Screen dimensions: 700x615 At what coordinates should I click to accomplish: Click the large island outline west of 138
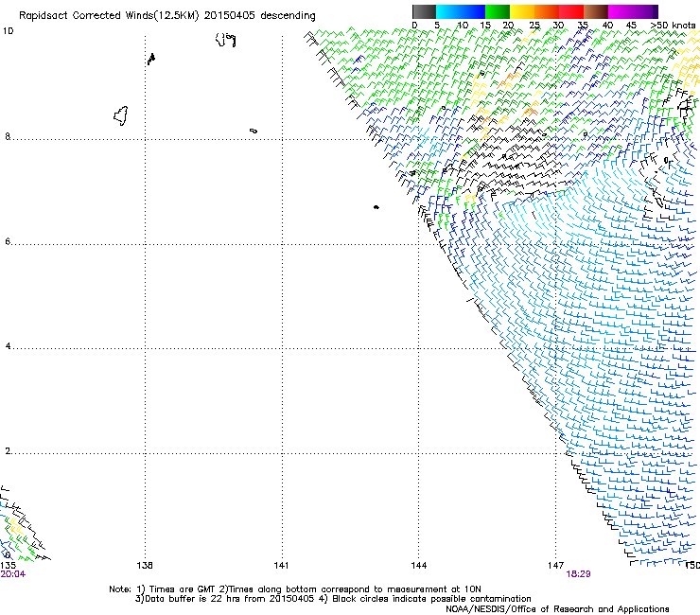pos(120,115)
